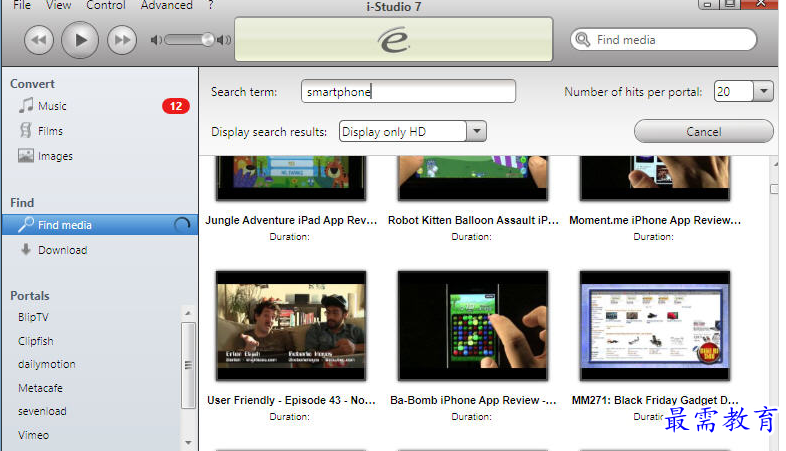786x451 pixels.
Task: Cancel the running search
Action: click(x=703, y=131)
